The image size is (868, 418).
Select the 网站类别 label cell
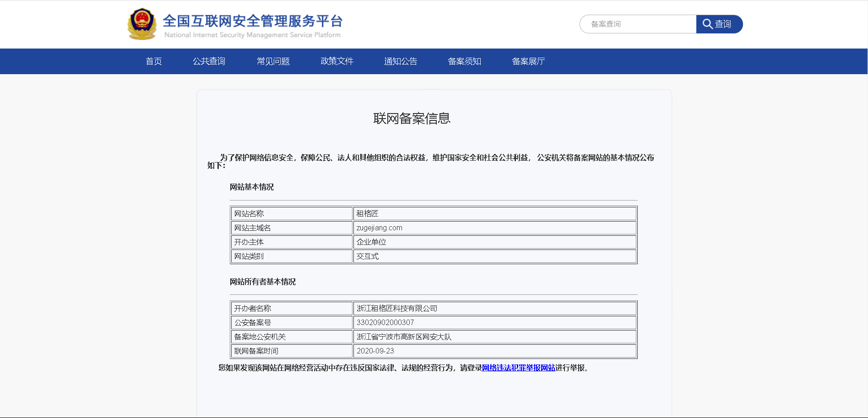pyautogui.click(x=292, y=256)
